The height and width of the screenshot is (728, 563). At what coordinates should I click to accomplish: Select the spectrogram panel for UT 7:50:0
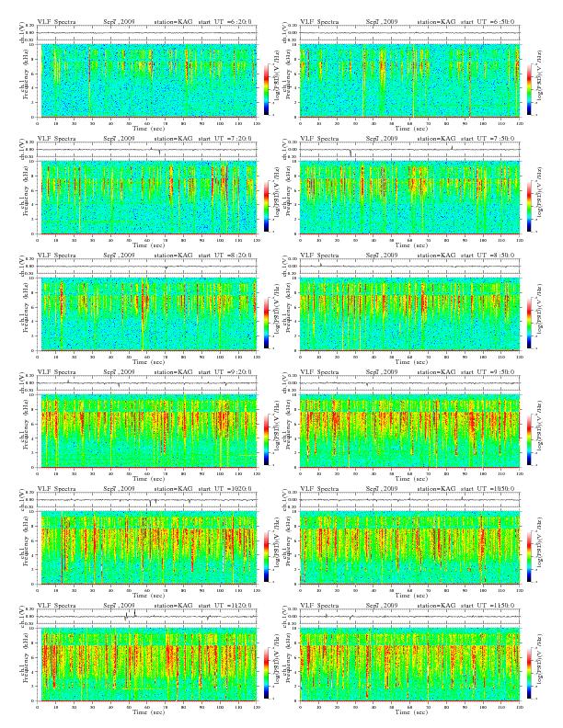point(410,198)
